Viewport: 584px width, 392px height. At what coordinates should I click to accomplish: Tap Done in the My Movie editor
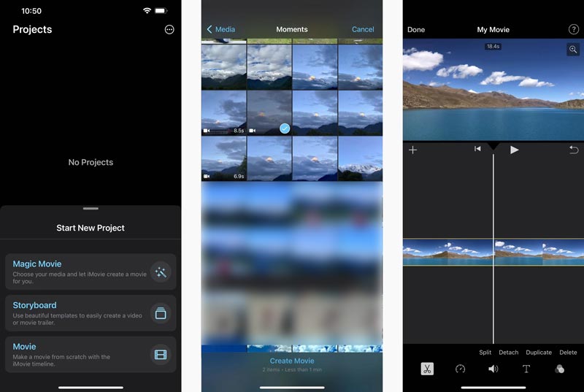coord(416,29)
